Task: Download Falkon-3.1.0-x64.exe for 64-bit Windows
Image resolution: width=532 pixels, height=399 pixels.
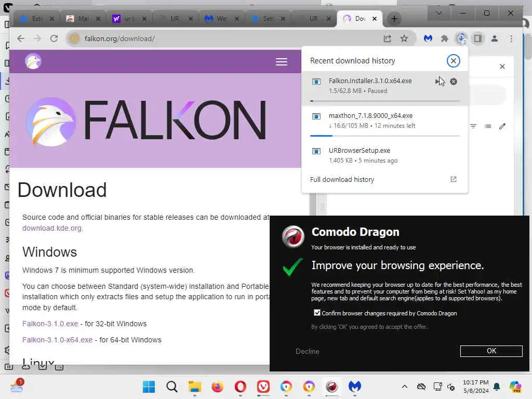Action: click(57, 340)
